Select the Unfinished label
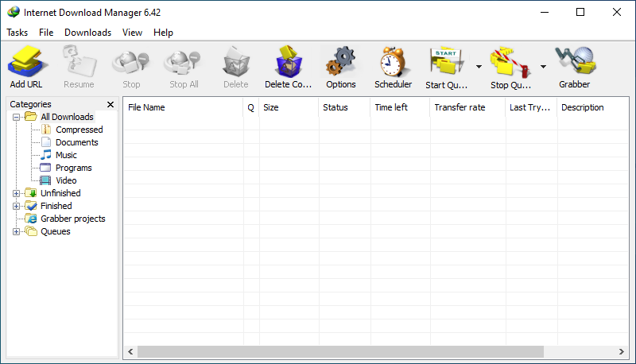Screen dimensions: 636x364 tap(61, 193)
